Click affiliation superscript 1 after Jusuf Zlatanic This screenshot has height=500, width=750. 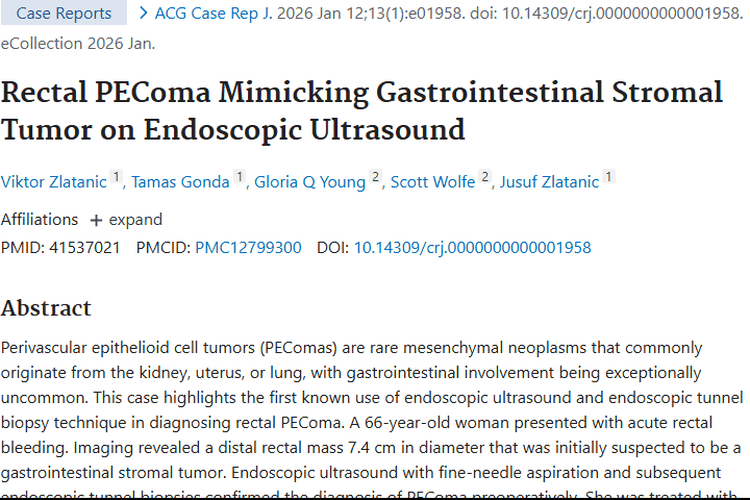click(609, 177)
